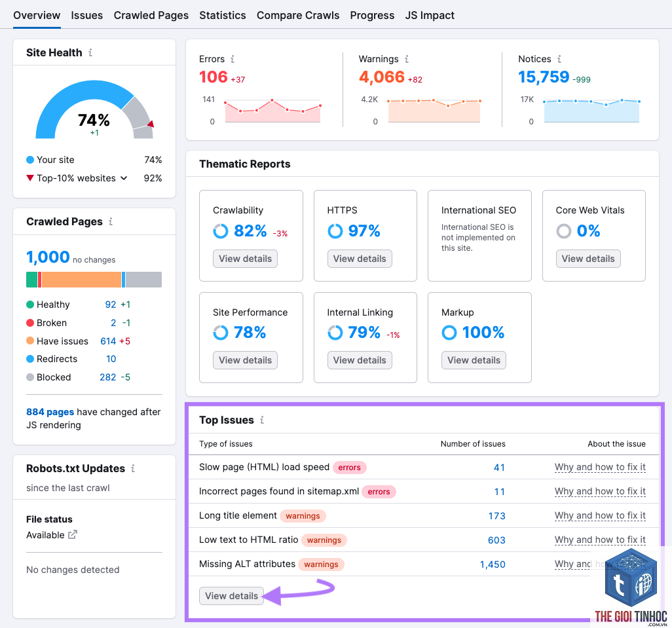Open fix guide for Slow page load speed

(600, 468)
